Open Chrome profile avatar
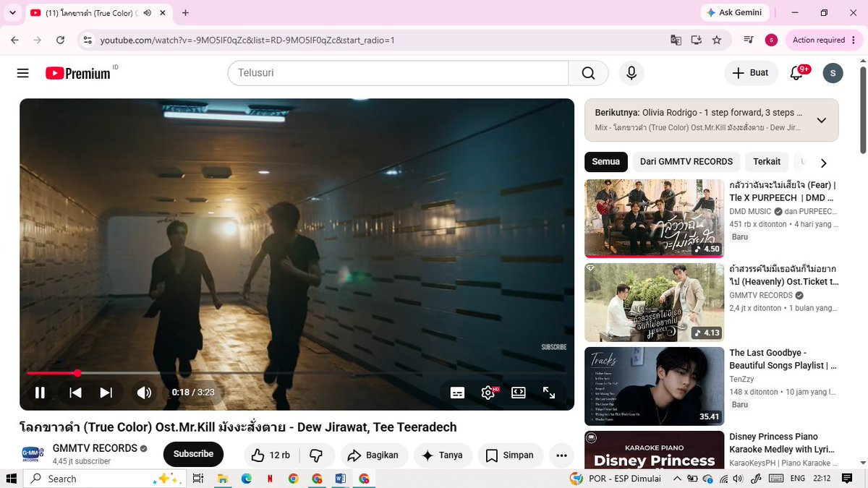This screenshot has height=488, width=868. (x=771, y=40)
